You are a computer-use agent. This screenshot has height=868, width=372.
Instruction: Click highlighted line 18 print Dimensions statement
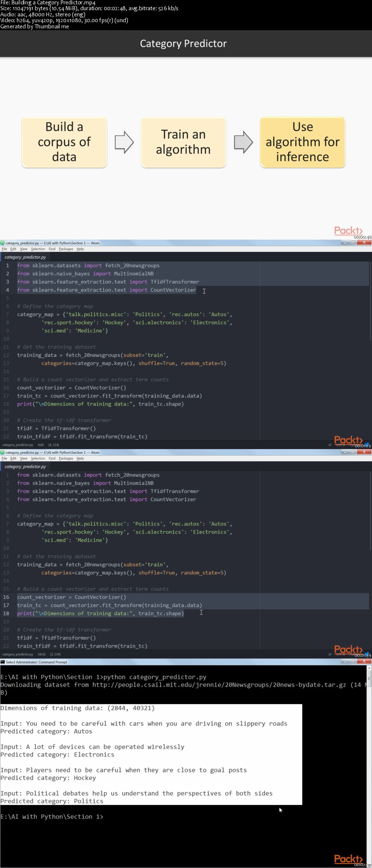(x=100, y=613)
